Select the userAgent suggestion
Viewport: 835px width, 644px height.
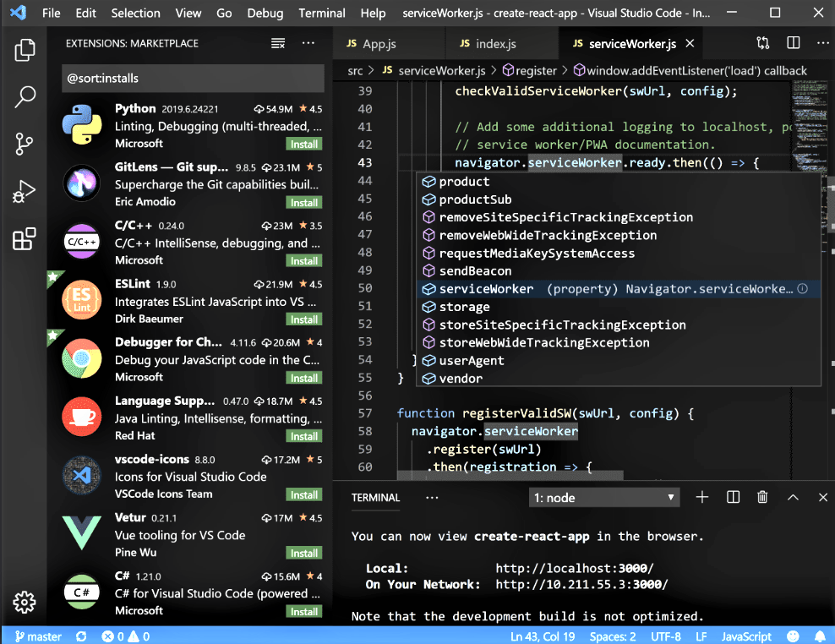point(619,360)
